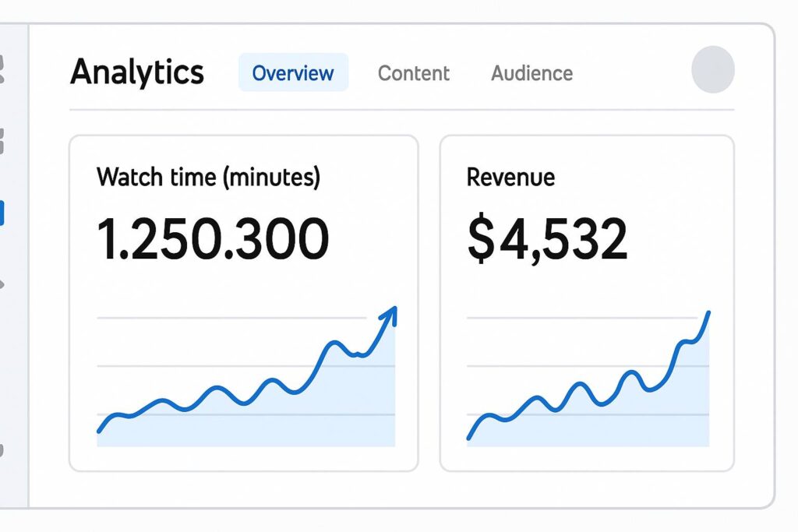This screenshot has width=798, height=532.
Task: Click the Revenue card title label
Action: (510, 177)
